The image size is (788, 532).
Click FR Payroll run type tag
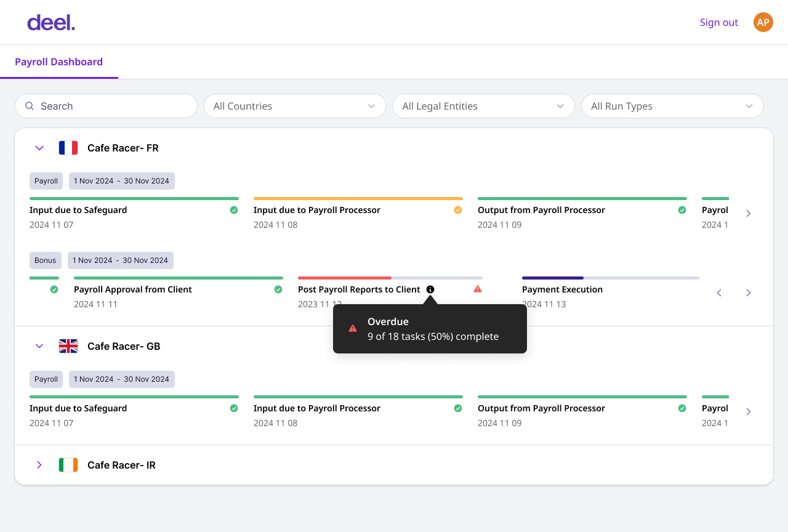pos(46,181)
